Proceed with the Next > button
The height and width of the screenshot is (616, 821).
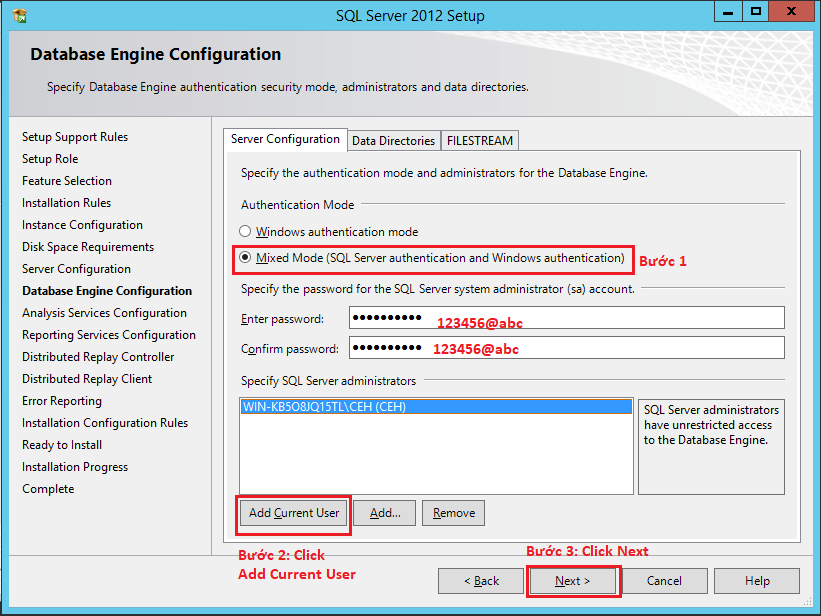point(572,581)
